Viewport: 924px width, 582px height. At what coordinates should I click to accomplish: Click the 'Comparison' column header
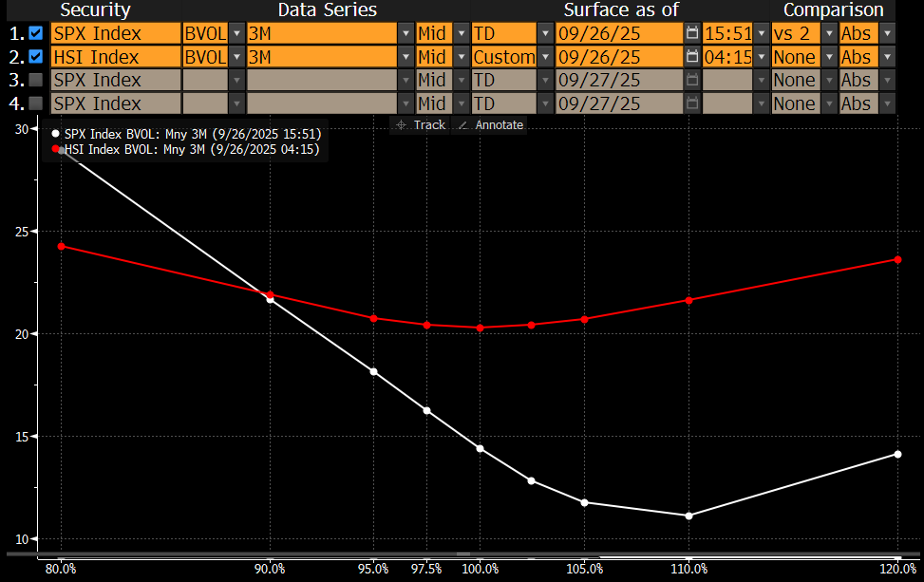coord(833,10)
